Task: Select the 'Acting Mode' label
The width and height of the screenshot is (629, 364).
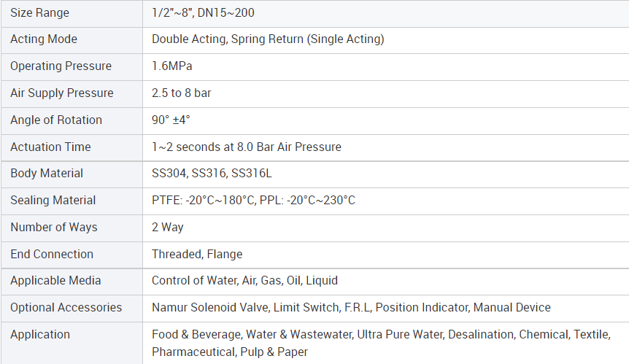Action: coord(44,39)
